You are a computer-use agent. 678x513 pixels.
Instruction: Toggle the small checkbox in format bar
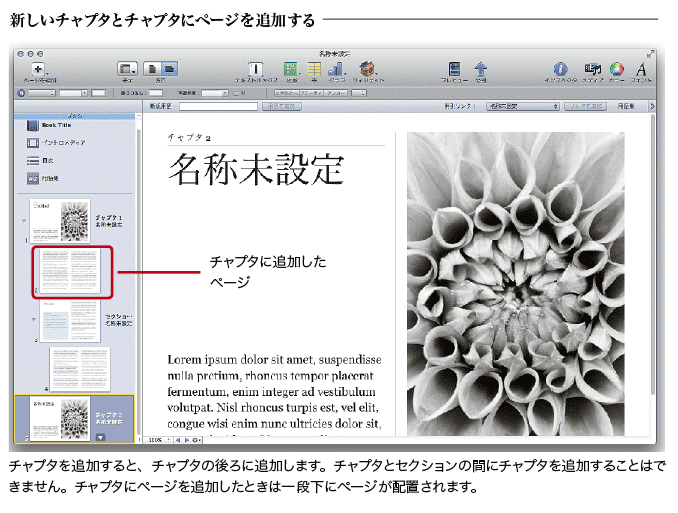click(236, 93)
